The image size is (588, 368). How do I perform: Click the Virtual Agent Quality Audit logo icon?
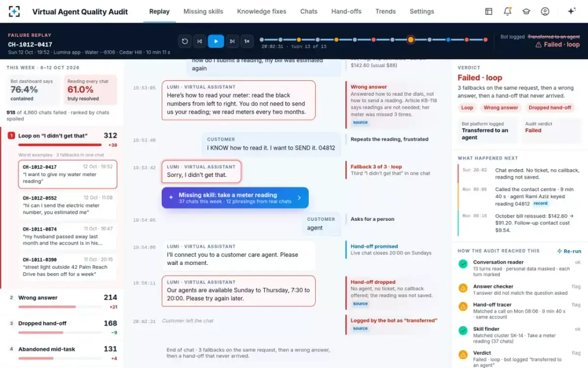tap(15, 11)
